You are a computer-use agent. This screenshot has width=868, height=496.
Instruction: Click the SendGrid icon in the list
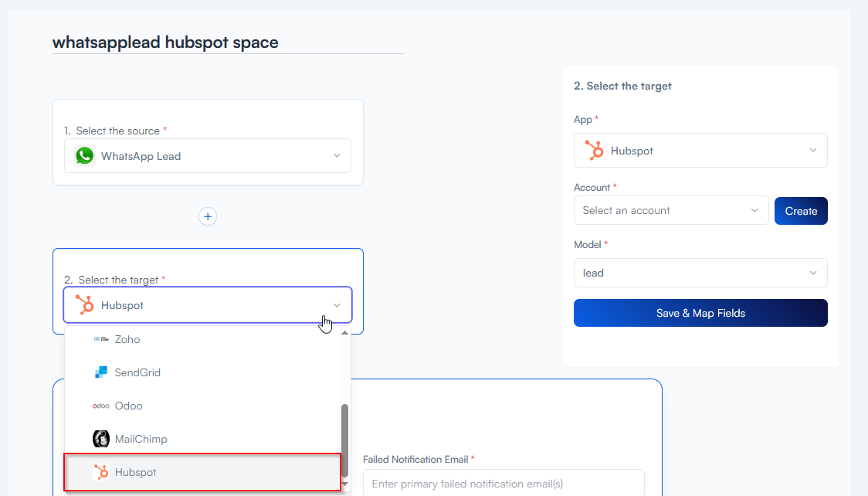pos(100,372)
